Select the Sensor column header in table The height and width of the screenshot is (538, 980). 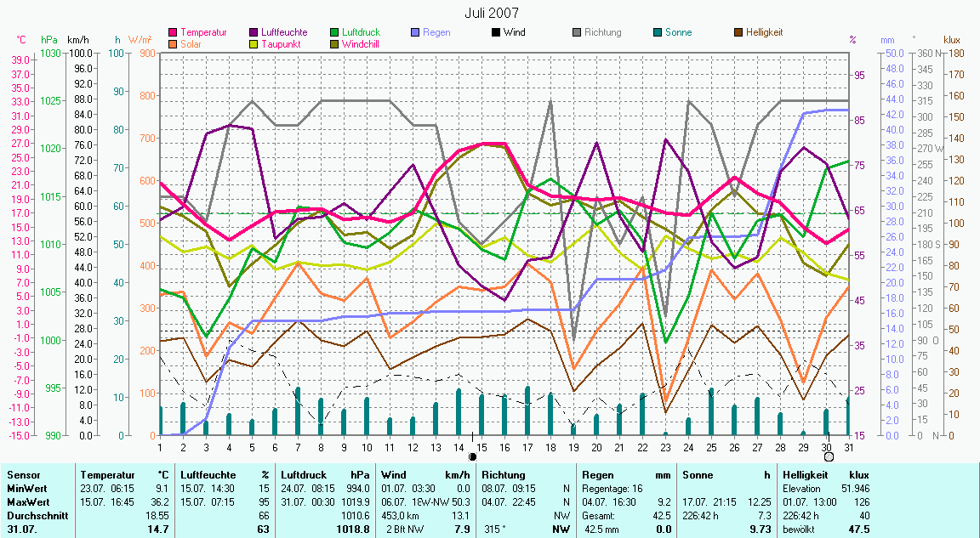click(x=22, y=475)
